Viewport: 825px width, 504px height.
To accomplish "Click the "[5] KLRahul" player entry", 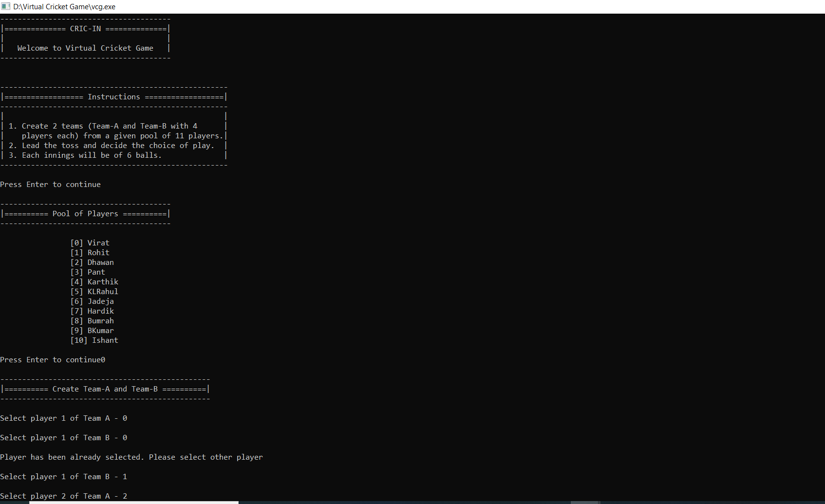I will (94, 291).
